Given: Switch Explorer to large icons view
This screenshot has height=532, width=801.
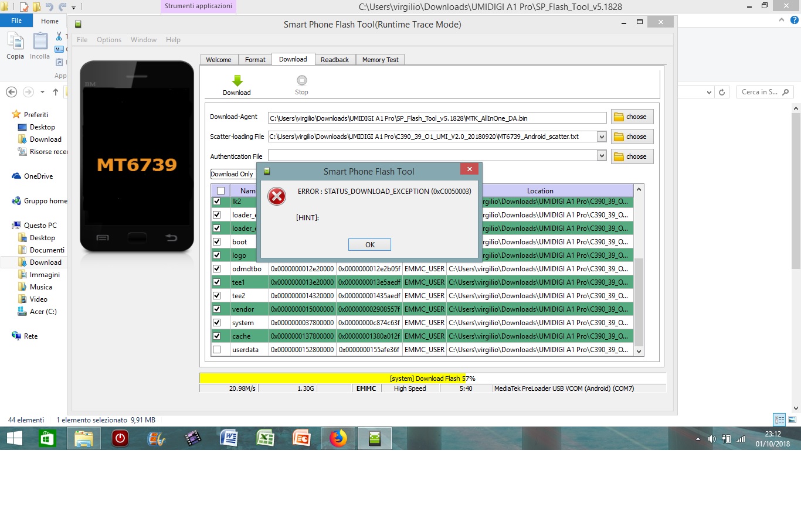Looking at the screenshot, I should tap(792, 420).
